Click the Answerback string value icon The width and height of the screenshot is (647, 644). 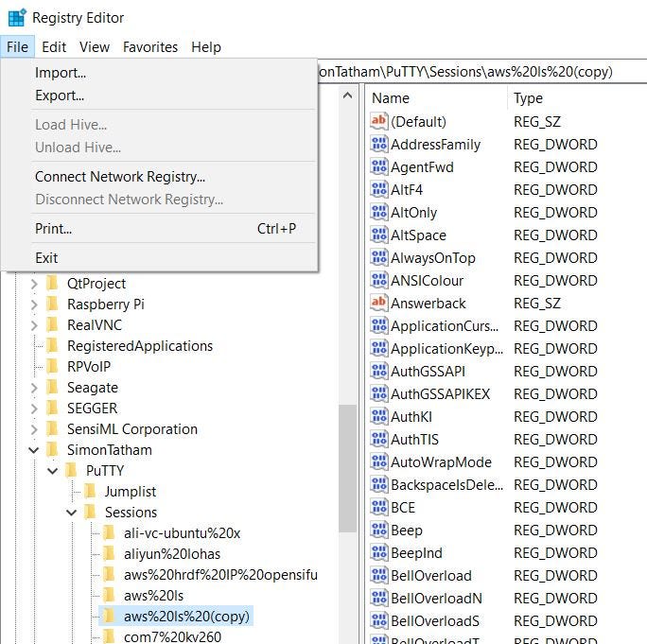click(x=378, y=303)
